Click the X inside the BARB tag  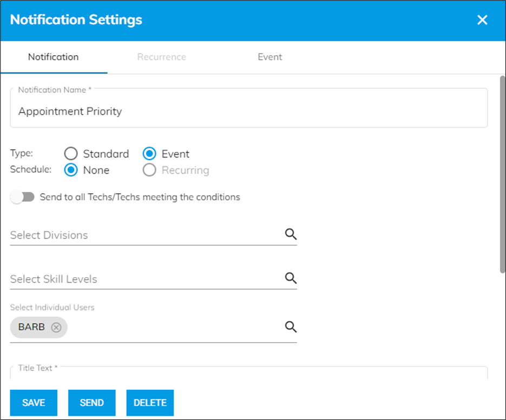(56, 327)
